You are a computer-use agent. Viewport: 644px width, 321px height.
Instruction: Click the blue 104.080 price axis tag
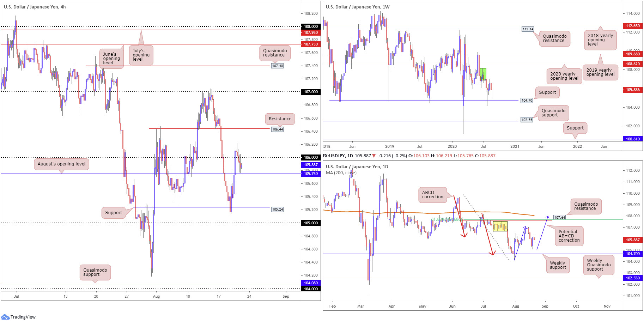pos(310,283)
